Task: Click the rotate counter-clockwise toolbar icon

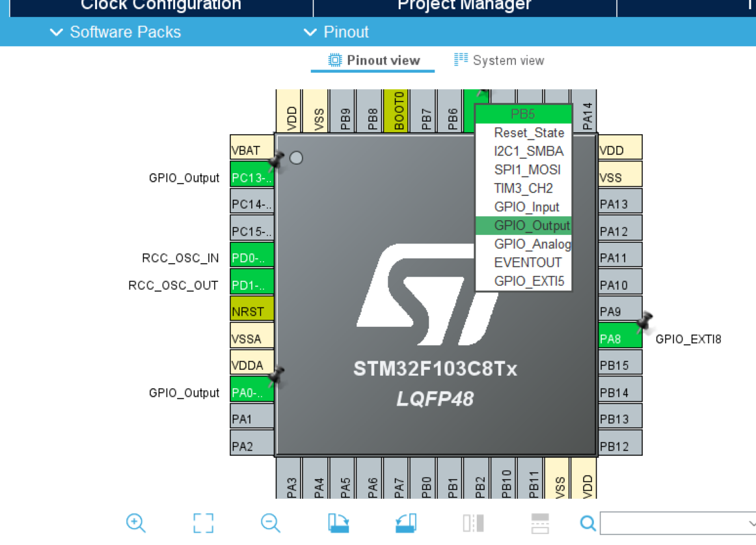Action: 405,523
